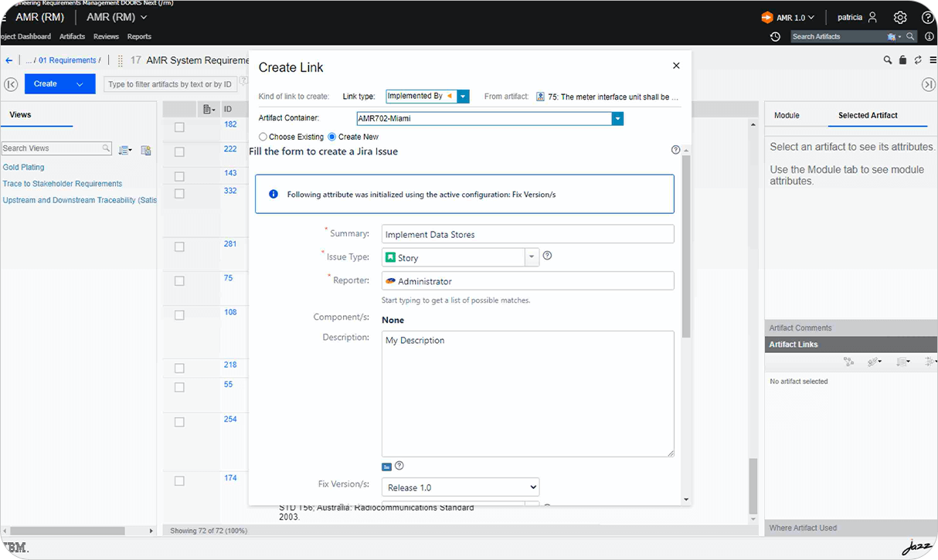Switch to the Selected Artifact tab

[x=868, y=115]
